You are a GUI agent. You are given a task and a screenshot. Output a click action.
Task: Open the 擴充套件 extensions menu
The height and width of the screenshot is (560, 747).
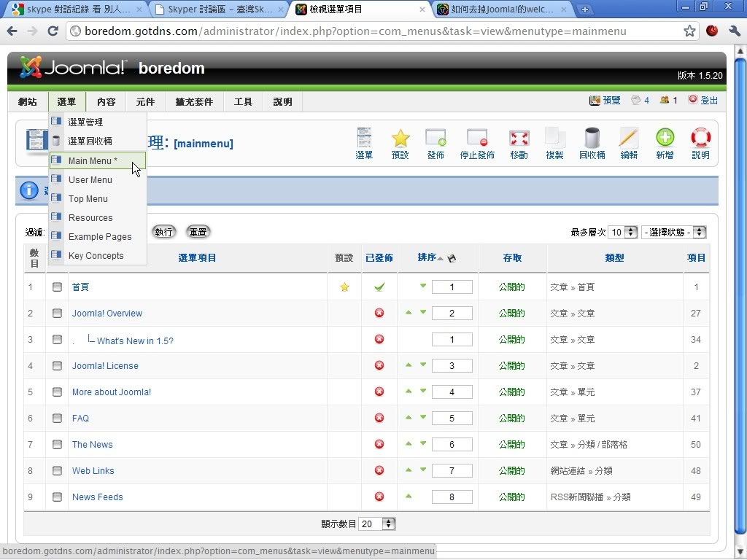point(194,101)
